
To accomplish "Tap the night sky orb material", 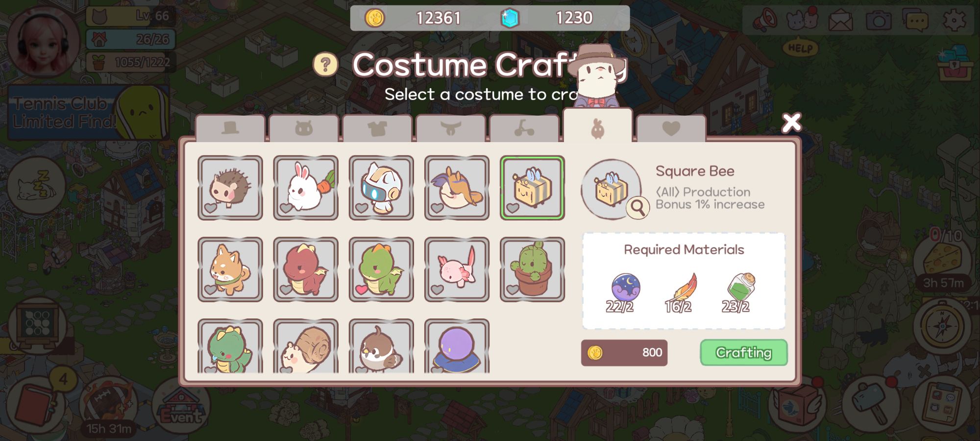I will (x=625, y=288).
